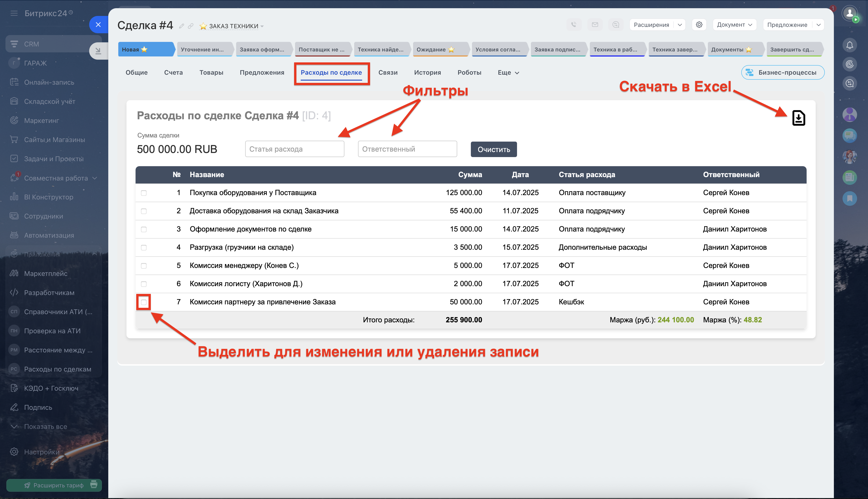Expand the Расширения dropdown arrow

coord(680,25)
